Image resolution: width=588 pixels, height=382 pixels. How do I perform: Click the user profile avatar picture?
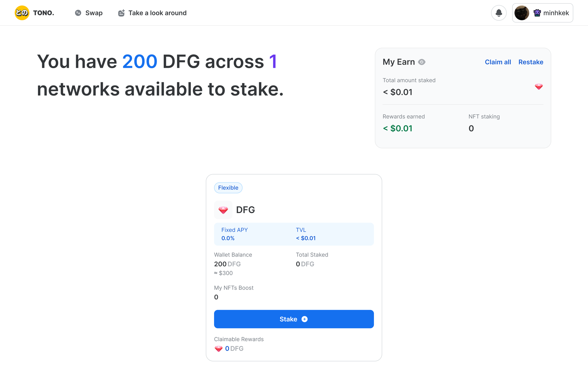tap(522, 13)
